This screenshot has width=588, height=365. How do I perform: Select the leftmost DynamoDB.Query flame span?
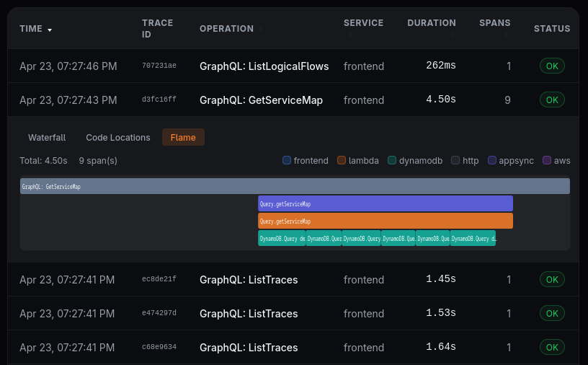pyautogui.click(x=282, y=238)
